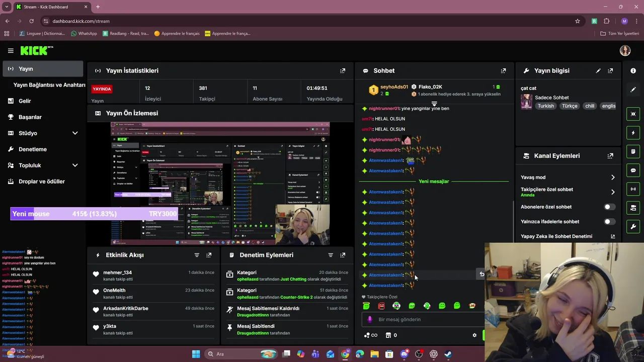Viewport: 644px width, 362px height.
Task: Filter the Denetim Eylemleri list
Action: point(331,255)
